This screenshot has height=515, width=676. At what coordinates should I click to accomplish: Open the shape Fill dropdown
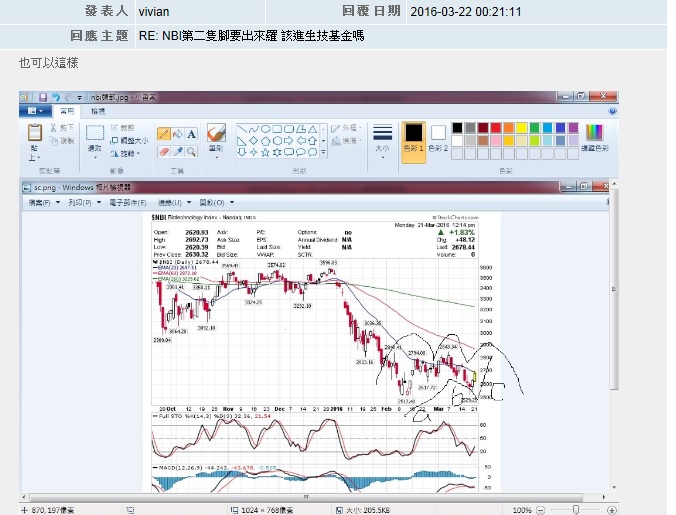tap(347, 140)
